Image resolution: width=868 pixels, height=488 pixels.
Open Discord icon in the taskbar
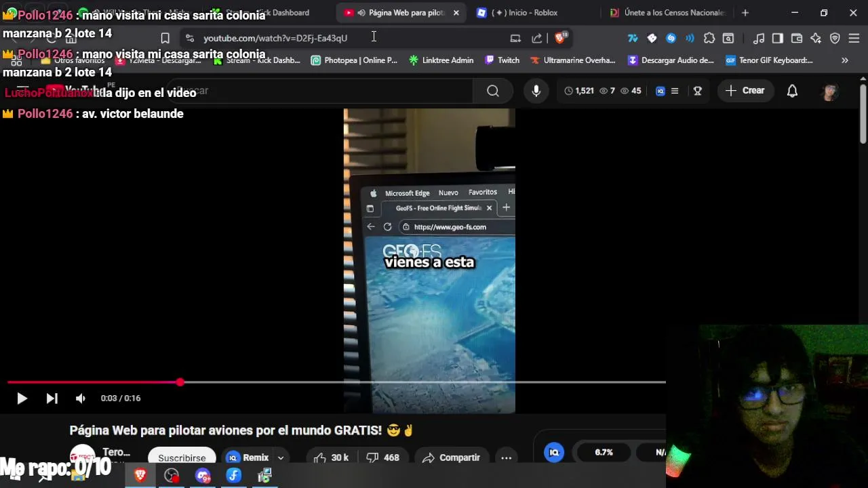click(x=203, y=476)
